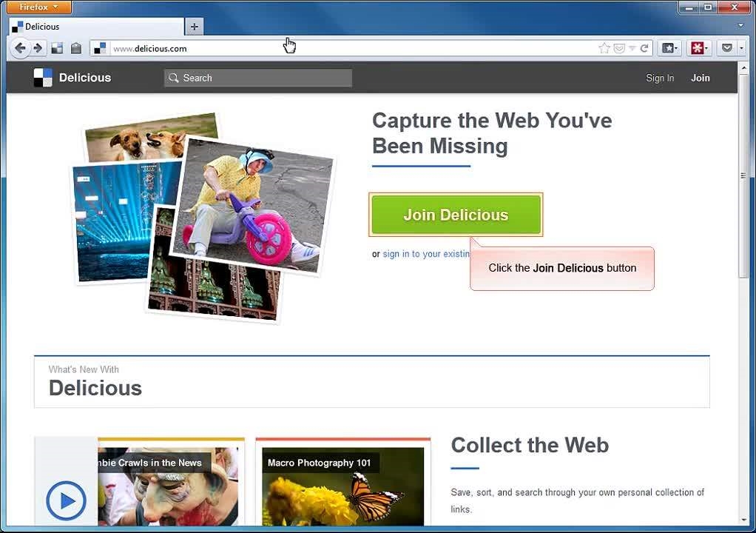756x533 pixels.
Task: Click the Capture the Web You've Been Missing heading
Action: (492, 133)
